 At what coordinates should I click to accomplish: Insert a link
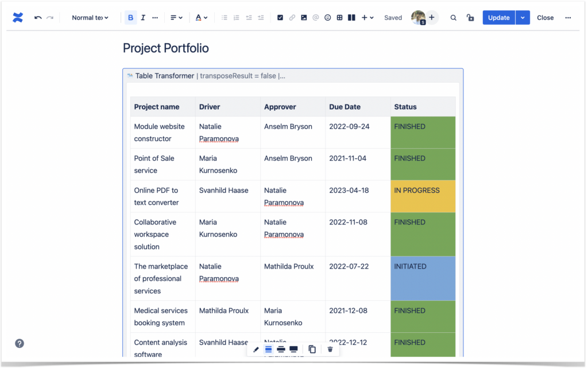(x=292, y=17)
